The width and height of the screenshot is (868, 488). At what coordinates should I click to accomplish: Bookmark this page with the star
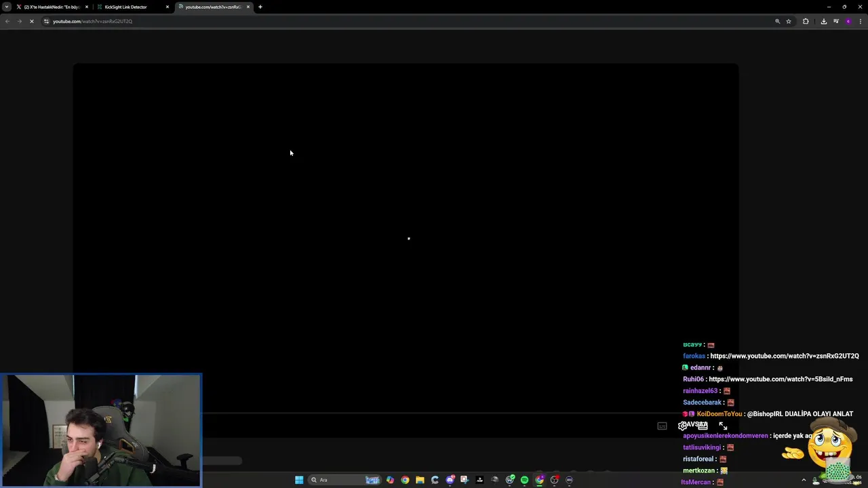point(789,21)
